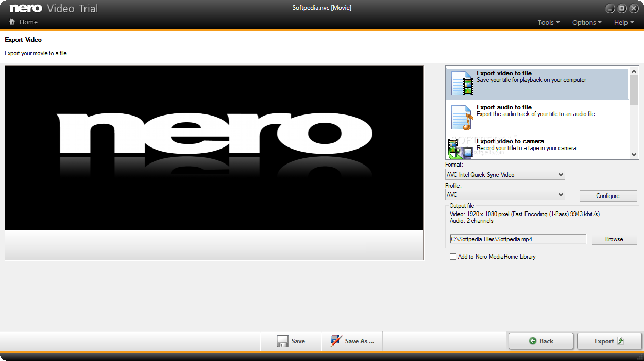Click the Export button
This screenshot has height=361, width=644.
tap(609, 341)
